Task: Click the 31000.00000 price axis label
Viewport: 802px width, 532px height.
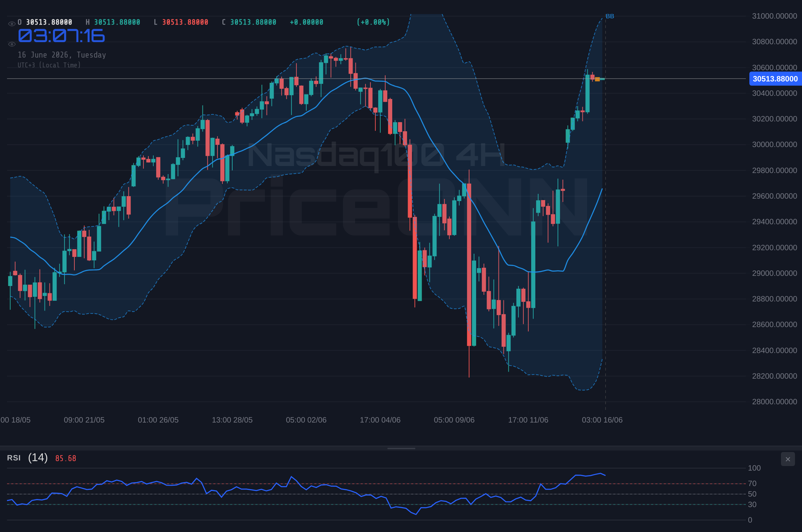Action: [x=775, y=16]
